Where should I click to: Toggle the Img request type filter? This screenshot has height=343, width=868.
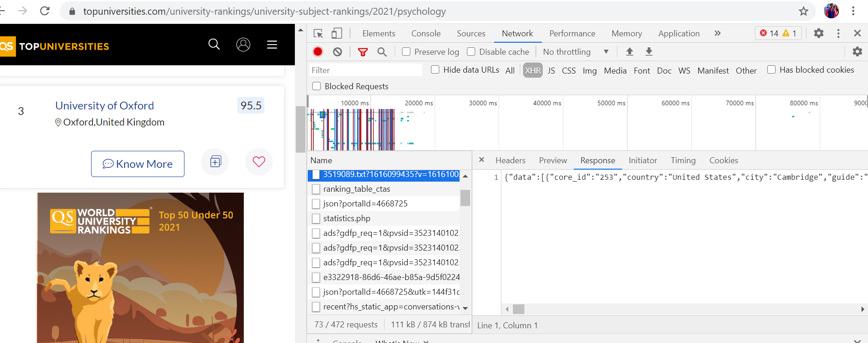coord(590,70)
